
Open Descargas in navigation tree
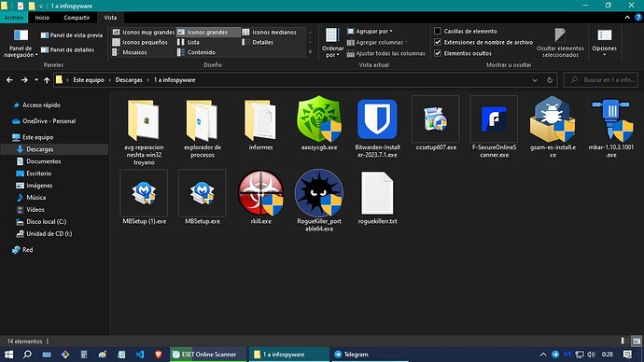[x=40, y=149]
